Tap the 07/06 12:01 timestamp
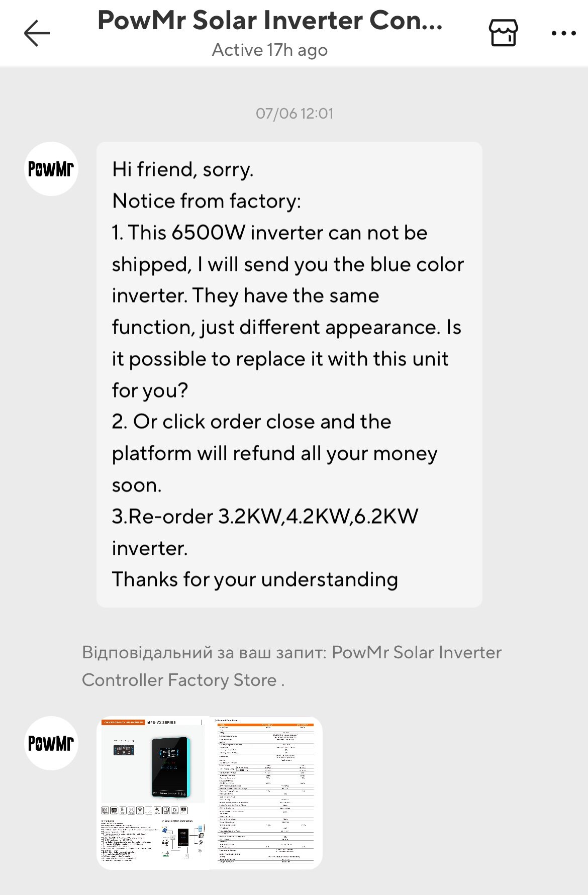The width and height of the screenshot is (588, 895). (x=295, y=114)
